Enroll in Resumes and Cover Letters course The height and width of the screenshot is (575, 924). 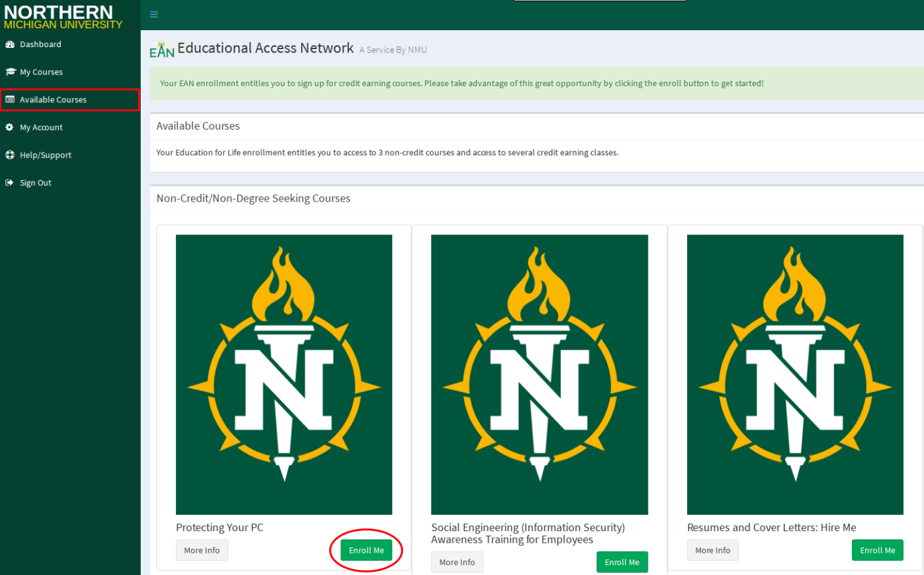point(877,550)
